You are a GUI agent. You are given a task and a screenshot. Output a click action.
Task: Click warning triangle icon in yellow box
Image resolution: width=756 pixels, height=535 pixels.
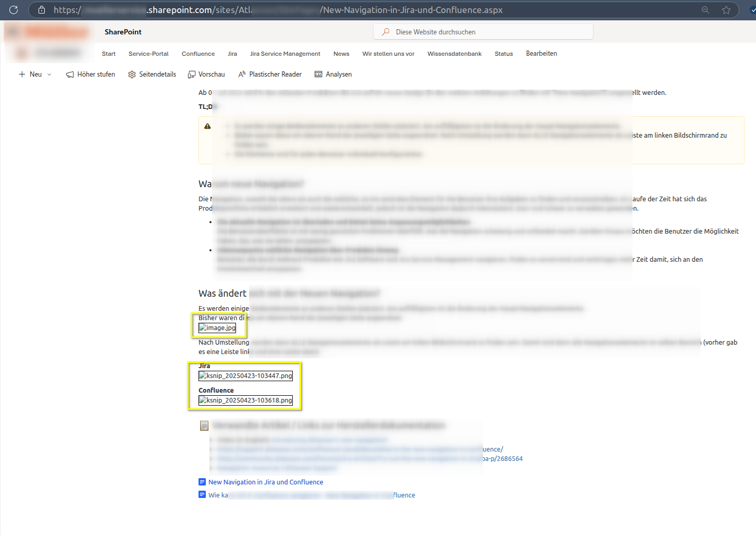point(207,126)
